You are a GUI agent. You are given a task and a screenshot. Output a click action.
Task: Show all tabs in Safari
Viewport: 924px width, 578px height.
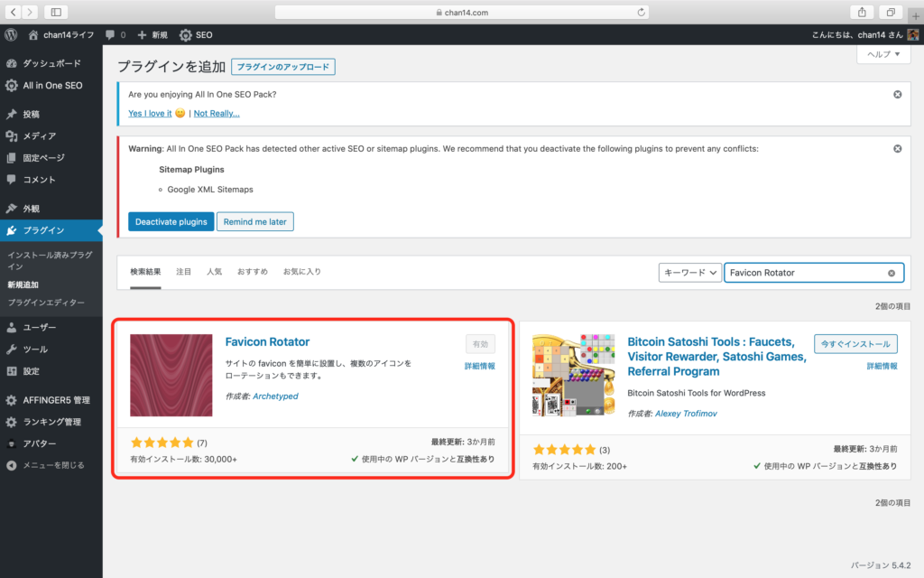(891, 12)
